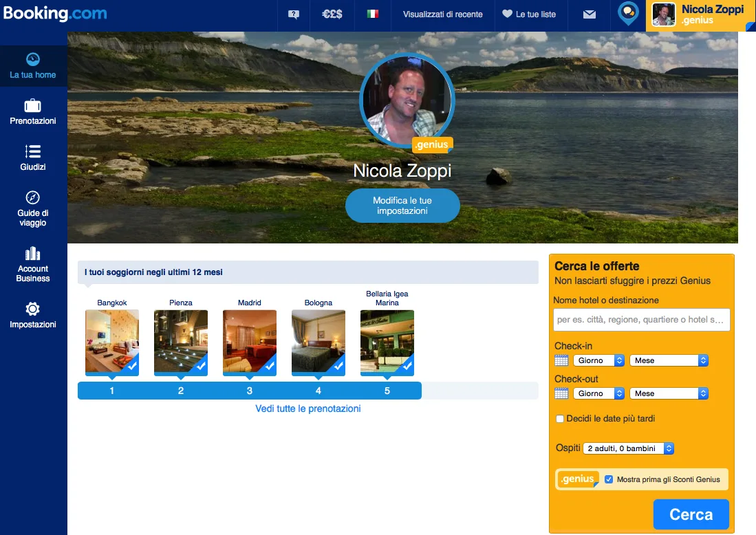Open Vedi tutte le prenotazioni link
Viewport: 756px width, 535px height.
[307, 408]
